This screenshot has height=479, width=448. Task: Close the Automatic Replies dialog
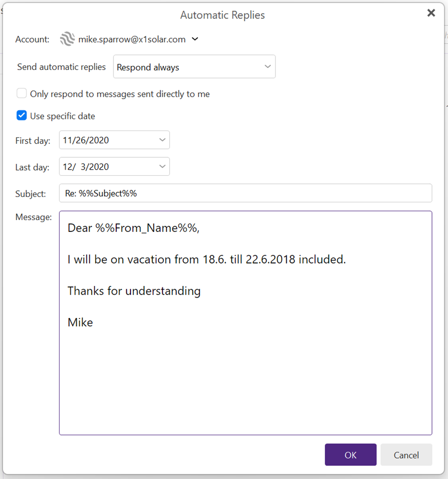click(431, 13)
